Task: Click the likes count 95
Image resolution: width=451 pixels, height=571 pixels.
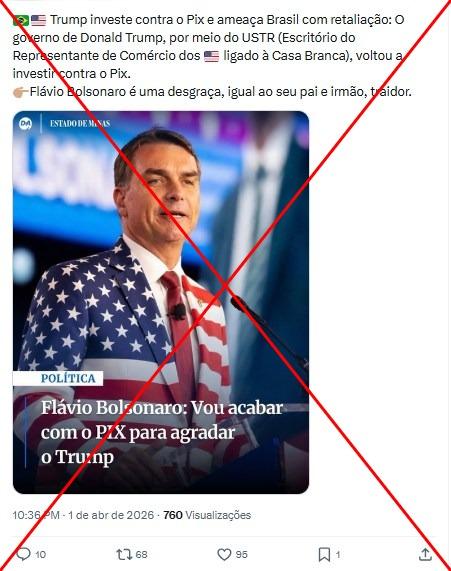Action: [241, 555]
